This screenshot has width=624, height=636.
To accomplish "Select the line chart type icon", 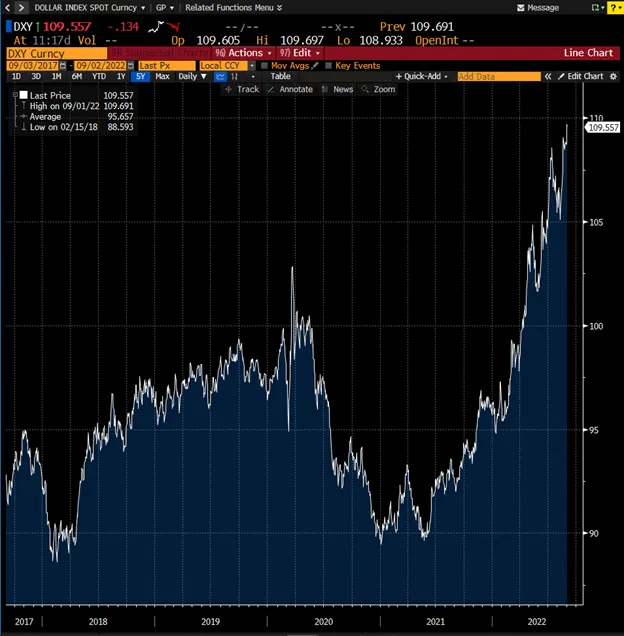I will coord(219,76).
